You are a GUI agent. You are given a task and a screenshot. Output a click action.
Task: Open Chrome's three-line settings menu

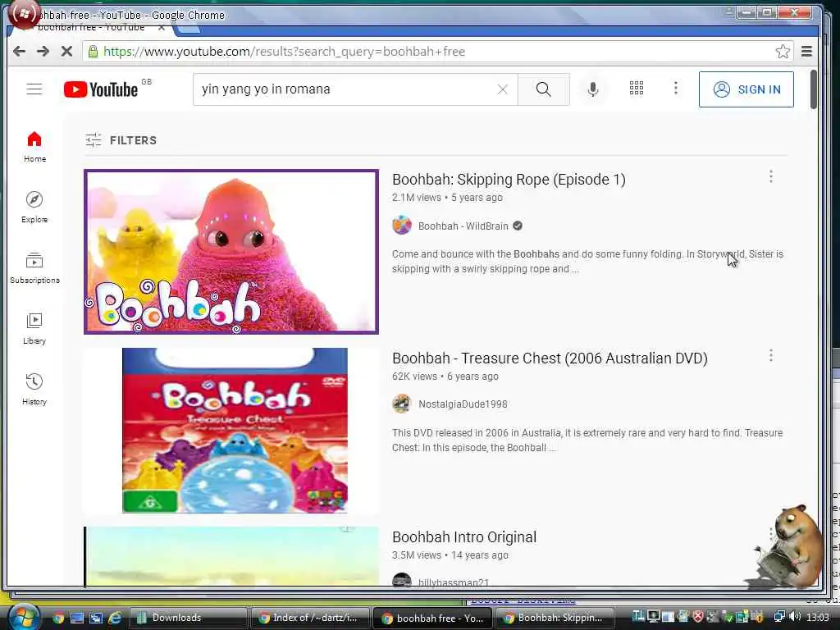pos(806,52)
